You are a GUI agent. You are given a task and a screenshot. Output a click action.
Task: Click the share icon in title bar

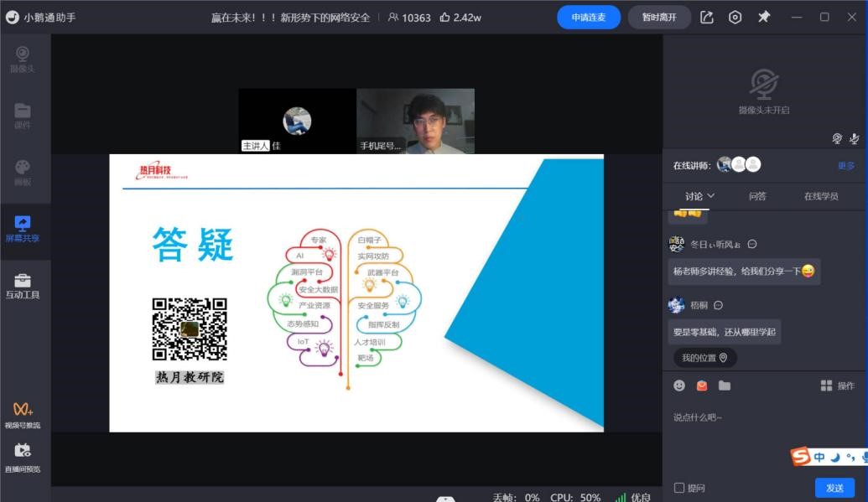point(707,17)
